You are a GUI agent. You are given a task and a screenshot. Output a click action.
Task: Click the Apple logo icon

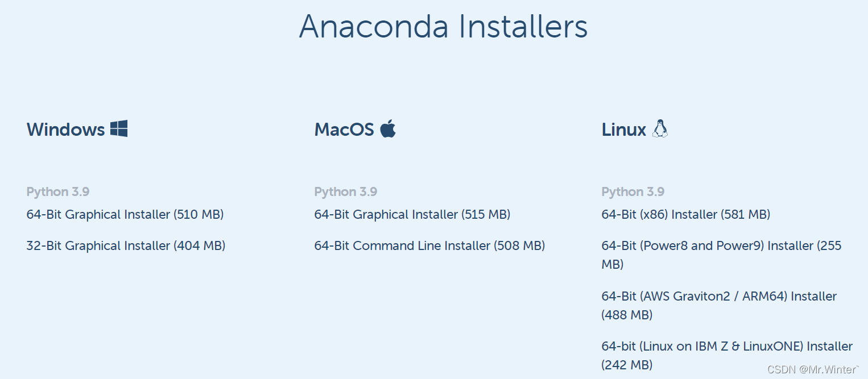pyautogui.click(x=388, y=128)
